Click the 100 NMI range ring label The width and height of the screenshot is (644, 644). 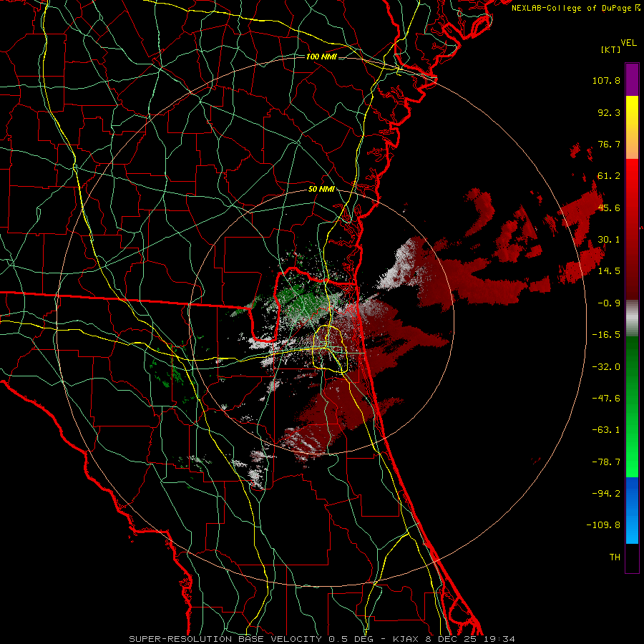click(x=321, y=57)
